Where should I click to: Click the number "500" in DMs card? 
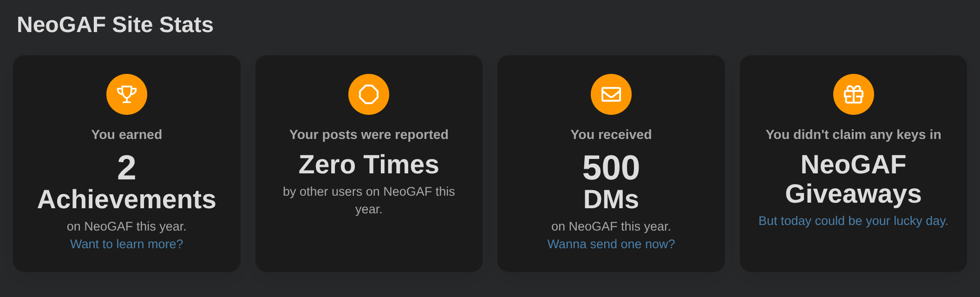pyautogui.click(x=611, y=168)
